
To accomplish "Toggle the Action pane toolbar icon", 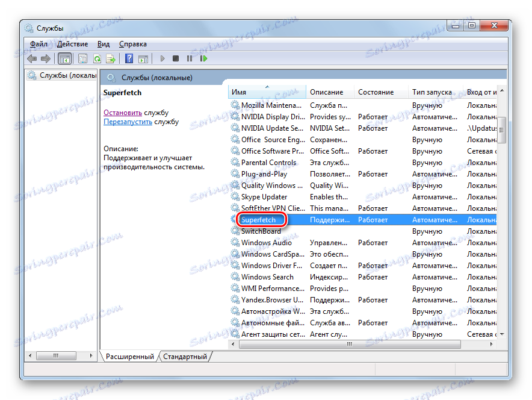I will click(143, 59).
